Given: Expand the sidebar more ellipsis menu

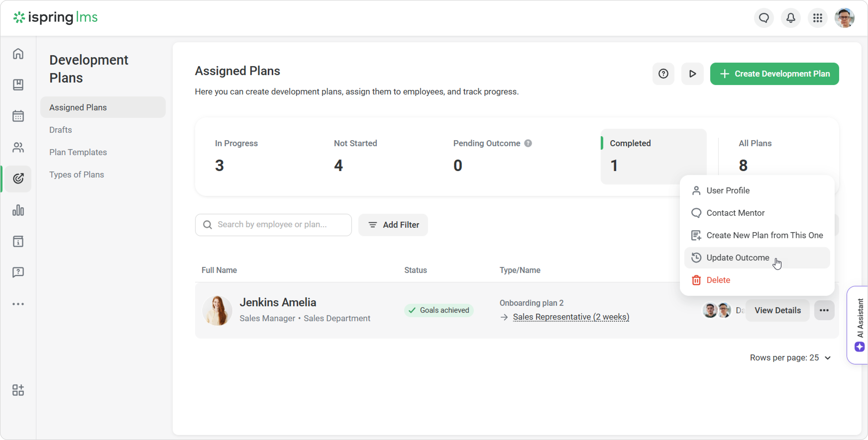Looking at the screenshot, I should click(x=18, y=304).
